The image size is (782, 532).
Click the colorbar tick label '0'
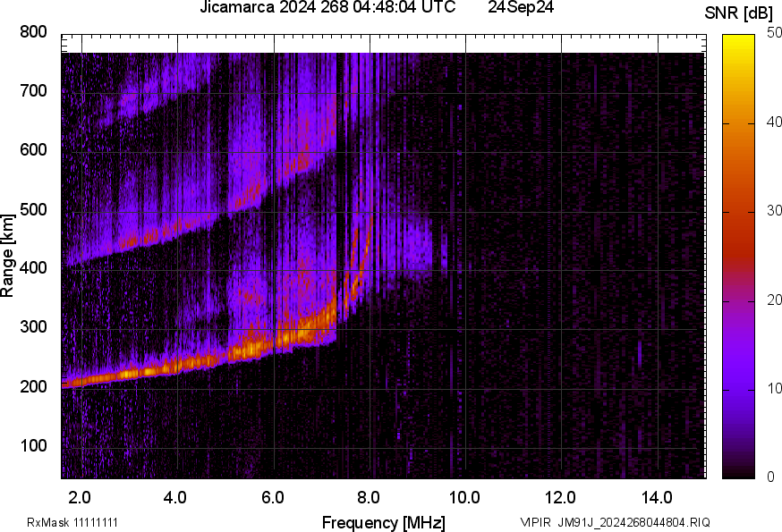(770, 477)
